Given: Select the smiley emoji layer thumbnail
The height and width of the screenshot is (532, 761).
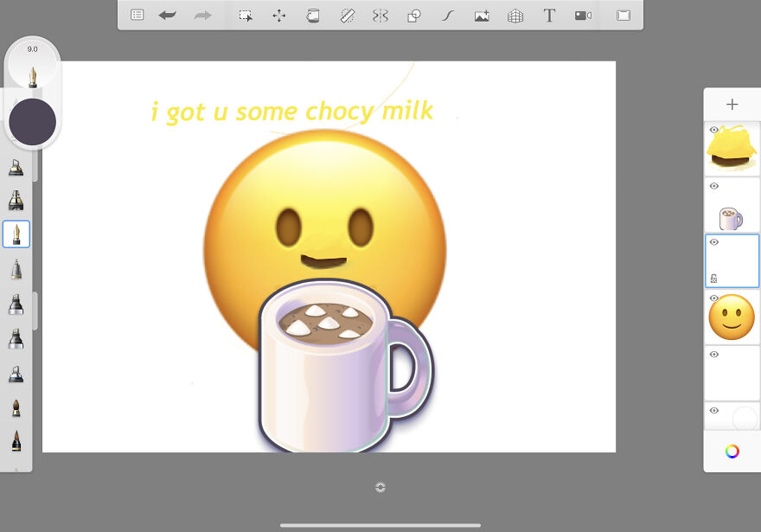Looking at the screenshot, I should [x=732, y=317].
